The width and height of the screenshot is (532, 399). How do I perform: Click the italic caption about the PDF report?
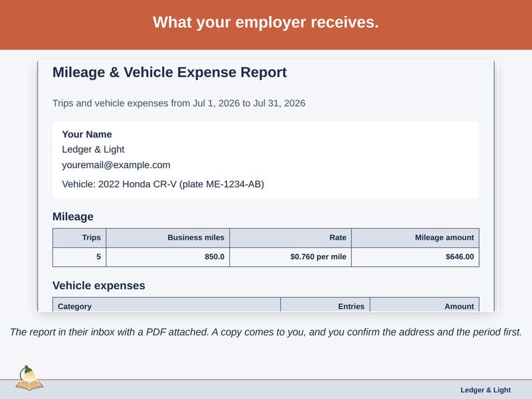coord(266,332)
